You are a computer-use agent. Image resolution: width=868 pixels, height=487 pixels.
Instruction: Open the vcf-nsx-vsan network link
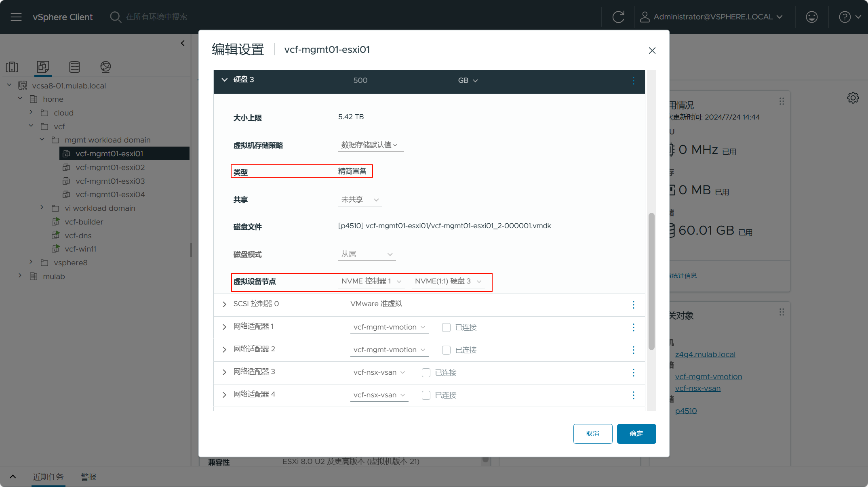click(698, 388)
